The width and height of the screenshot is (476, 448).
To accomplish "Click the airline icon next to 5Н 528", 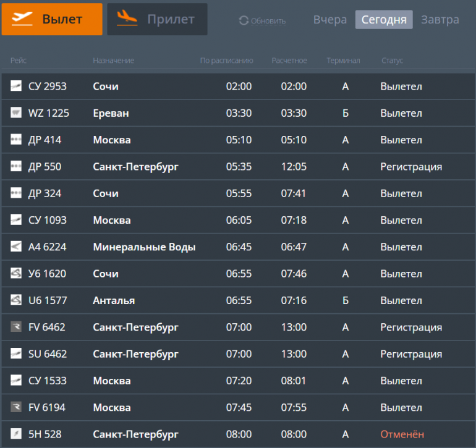I will (x=16, y=434).
